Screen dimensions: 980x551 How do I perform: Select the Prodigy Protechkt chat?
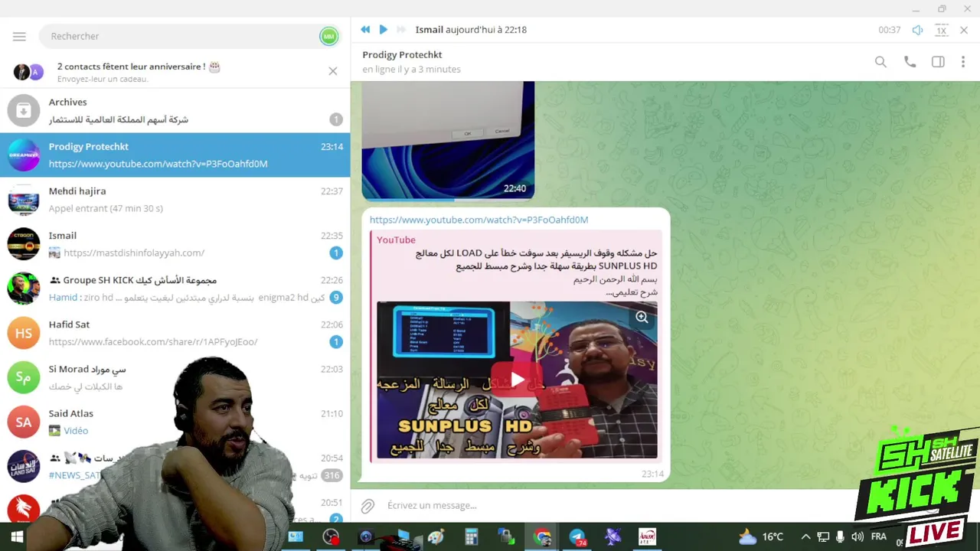175,155
